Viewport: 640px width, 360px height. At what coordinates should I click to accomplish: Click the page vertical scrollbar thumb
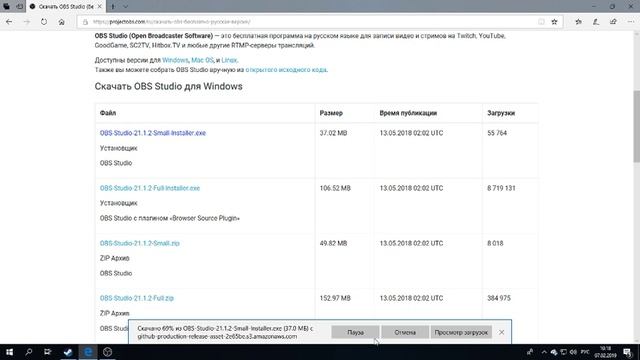tap(636, 127)
